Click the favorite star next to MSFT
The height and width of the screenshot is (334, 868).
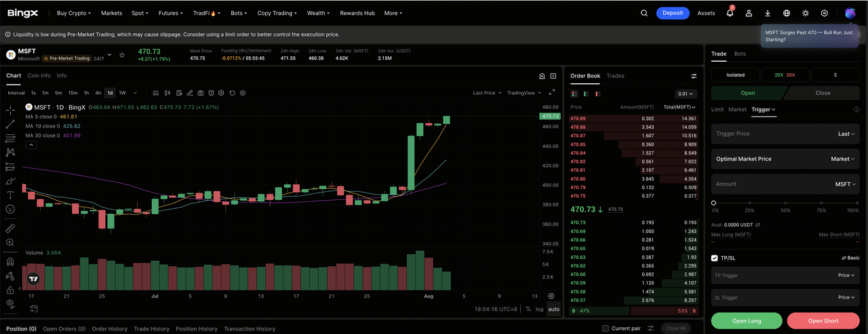(122, 55)
